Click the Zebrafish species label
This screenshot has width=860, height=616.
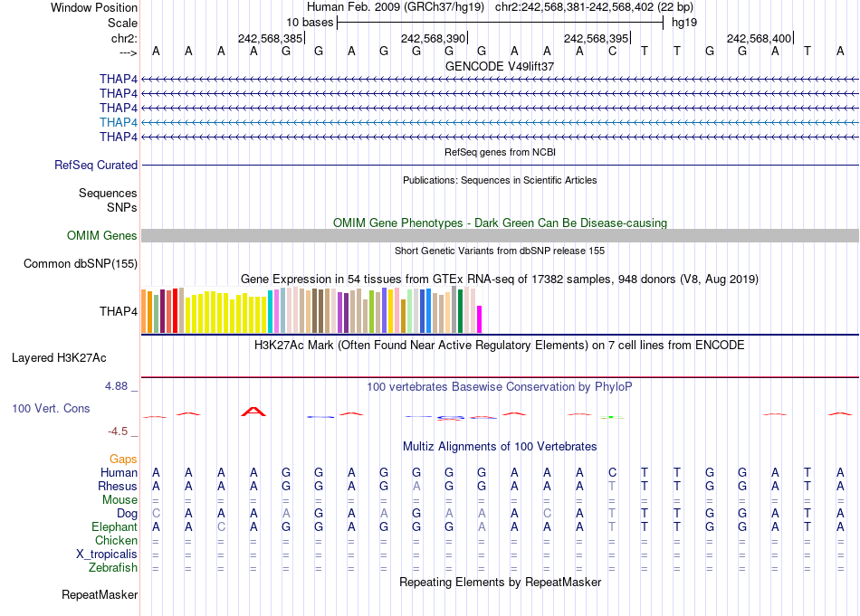coord(114,568)
